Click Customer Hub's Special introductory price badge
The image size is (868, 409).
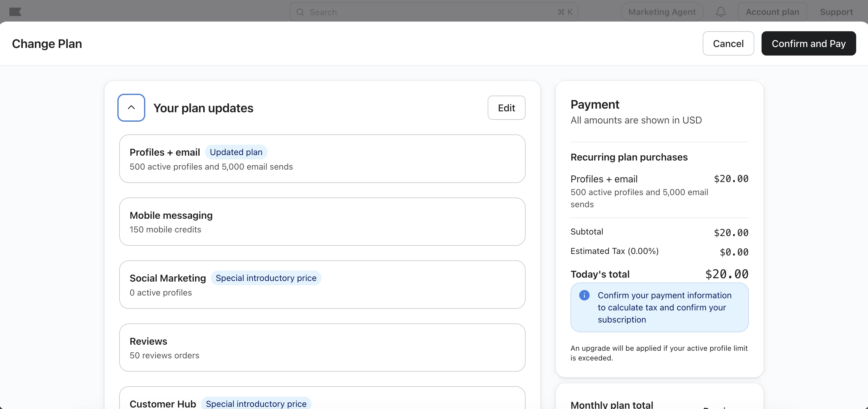point(256,403)
